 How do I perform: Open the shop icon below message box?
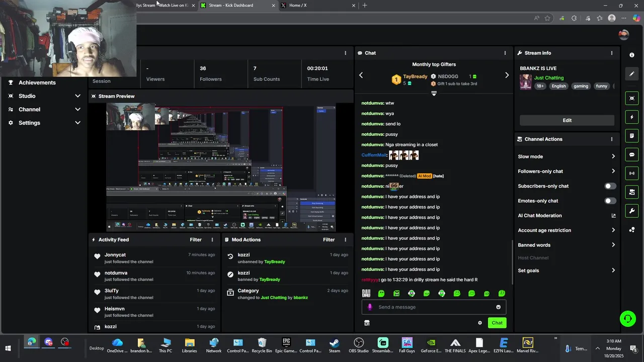tap(367, 323)
